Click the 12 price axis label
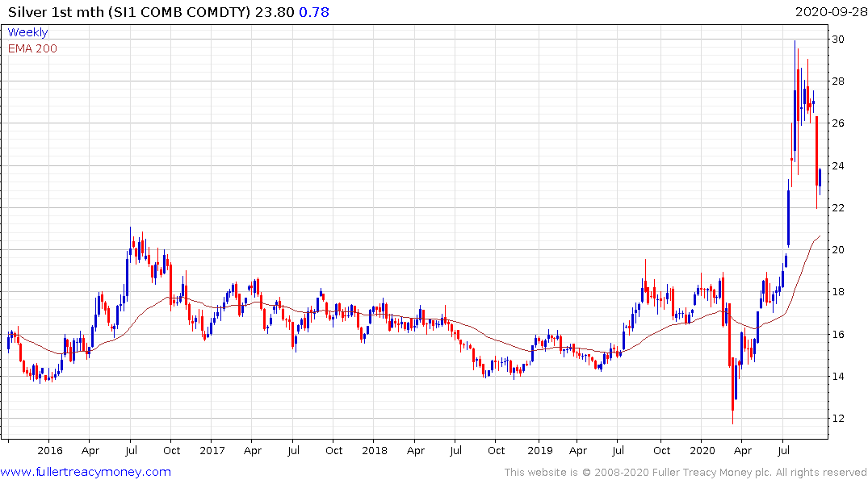868x484 pixels. [x=837, y=418]
